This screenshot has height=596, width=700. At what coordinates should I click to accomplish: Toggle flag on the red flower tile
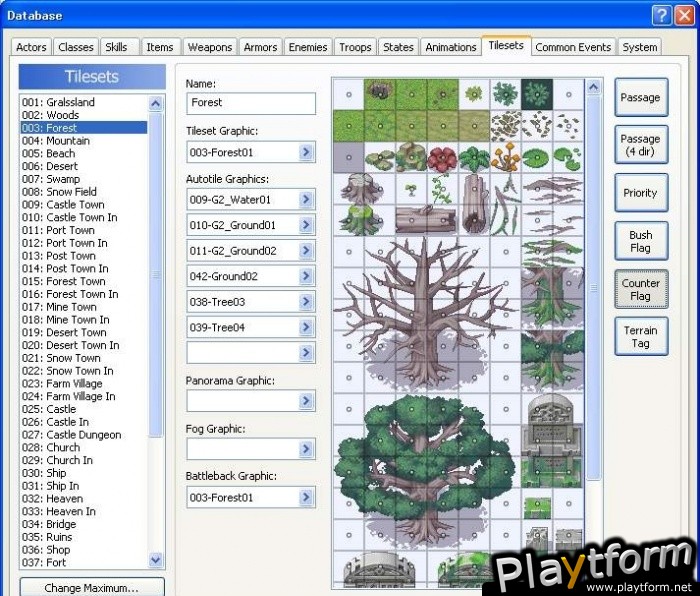[443, 158]
